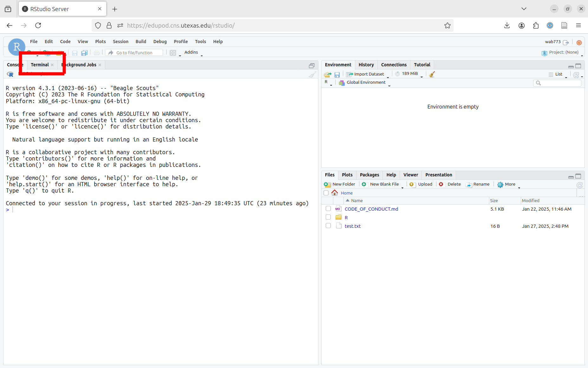Open the New Blank File dropdown
The height and width of the screenshot is (368, 588).
(x=382, y=184)
